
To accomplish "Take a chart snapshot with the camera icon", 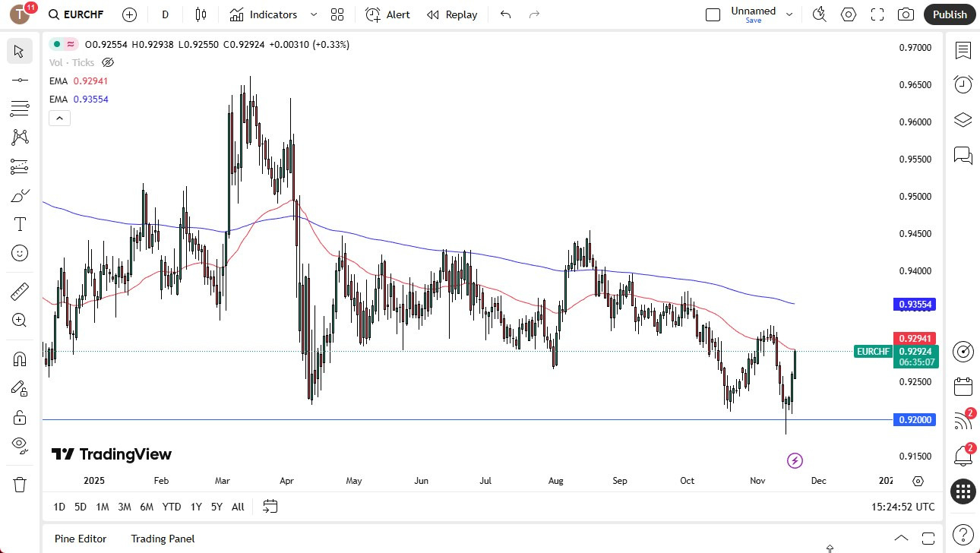I will (x=906, y=14).
